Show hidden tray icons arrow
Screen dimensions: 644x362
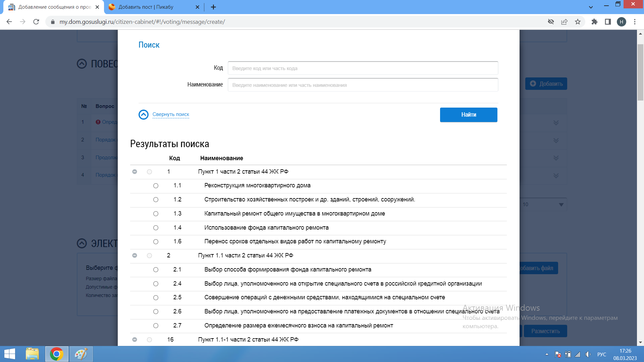pos(547,354)
